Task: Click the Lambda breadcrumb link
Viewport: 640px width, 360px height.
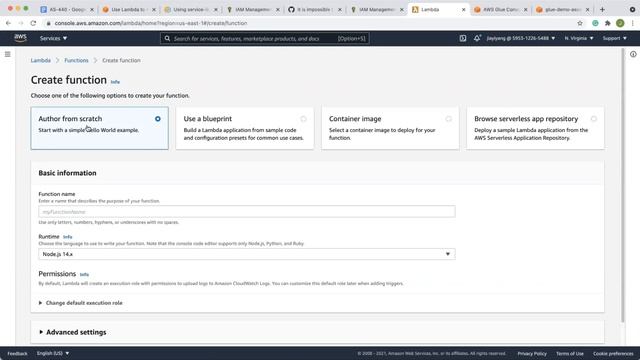Action: [x=41, y=60]
